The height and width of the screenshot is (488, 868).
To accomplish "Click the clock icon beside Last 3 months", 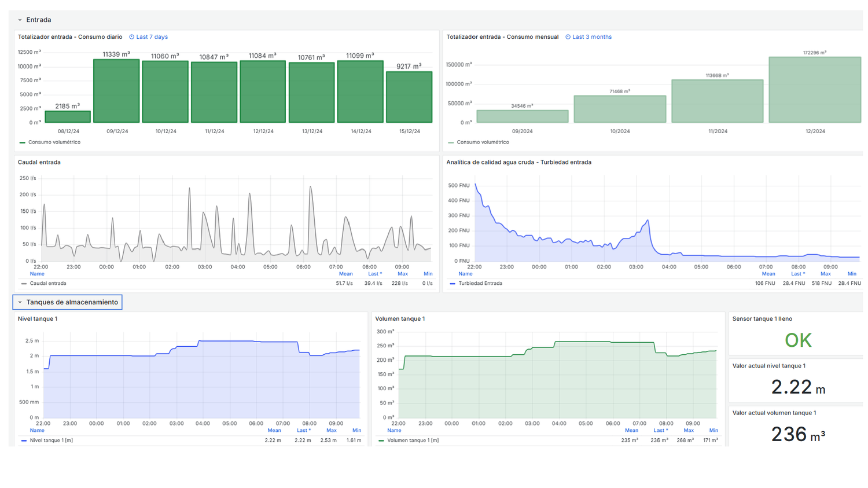I will 568,37.
